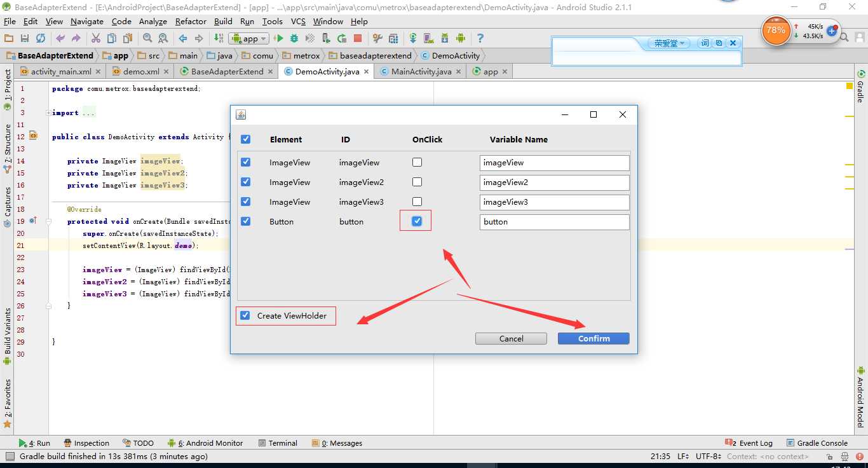
Task: Open the Navigate menu
Action: coord(87,21)
